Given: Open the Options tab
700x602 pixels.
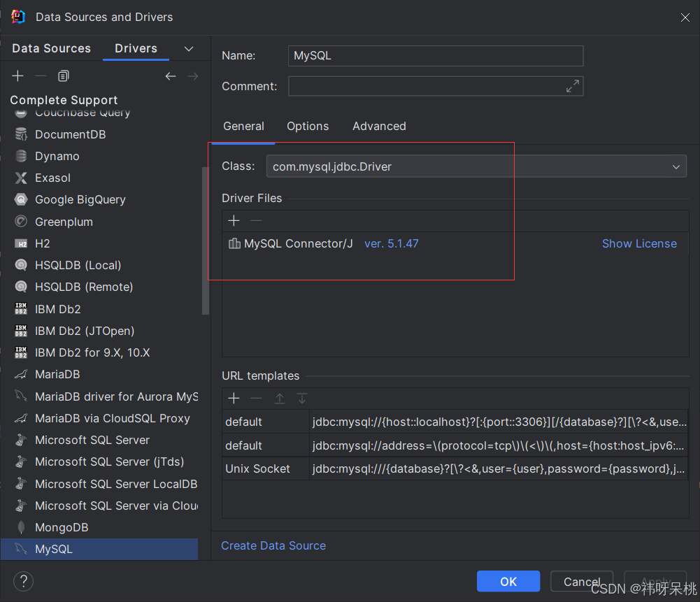Looking at the screenshot, I should click(x=308, y=127).
